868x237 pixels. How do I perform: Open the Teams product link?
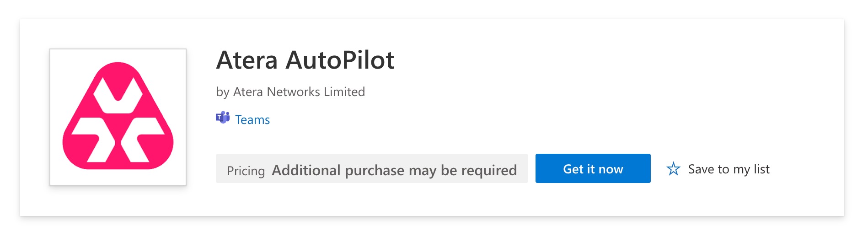click(x=252, y=120)
